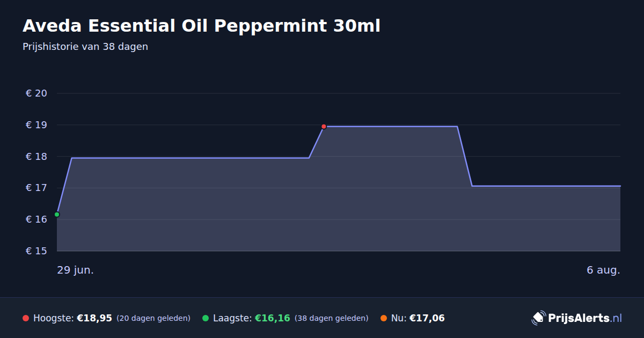Click the subtitle Prijshistorie van 38 dagen
Image resolution: width=644 pixels, height=338 pixels.
click(85, 47)
